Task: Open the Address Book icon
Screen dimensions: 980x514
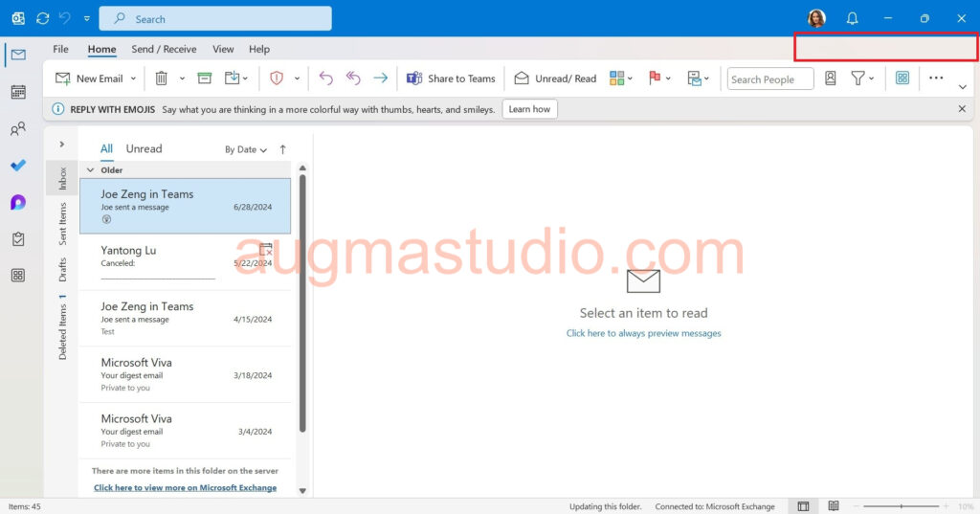Action: 831,78
